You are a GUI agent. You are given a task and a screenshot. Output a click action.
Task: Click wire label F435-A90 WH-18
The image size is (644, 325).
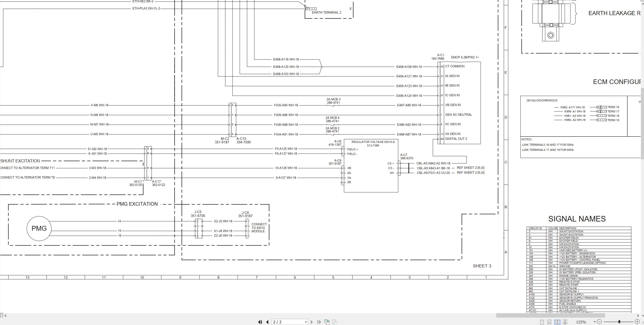tap(286, 105)
